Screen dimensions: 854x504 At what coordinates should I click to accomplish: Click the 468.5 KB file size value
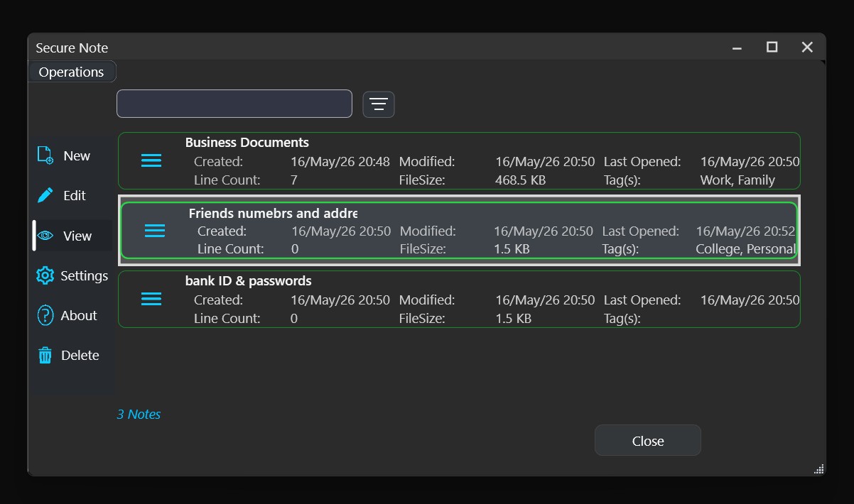[521, 180]
